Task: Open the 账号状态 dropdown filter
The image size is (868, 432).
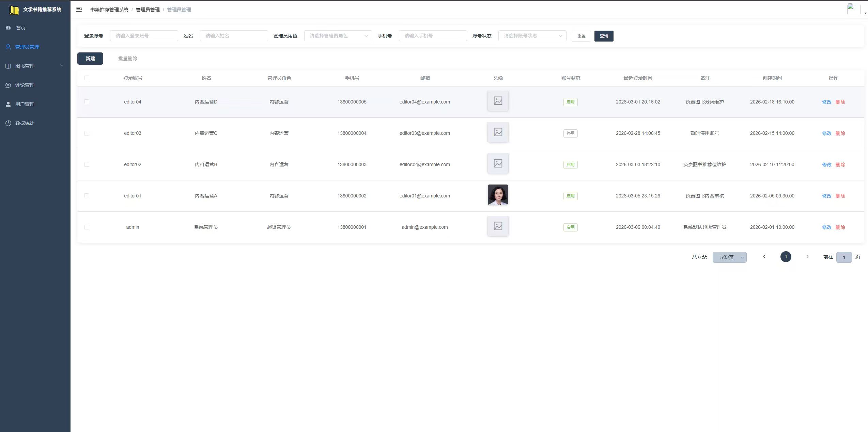Action: point(532,36)
